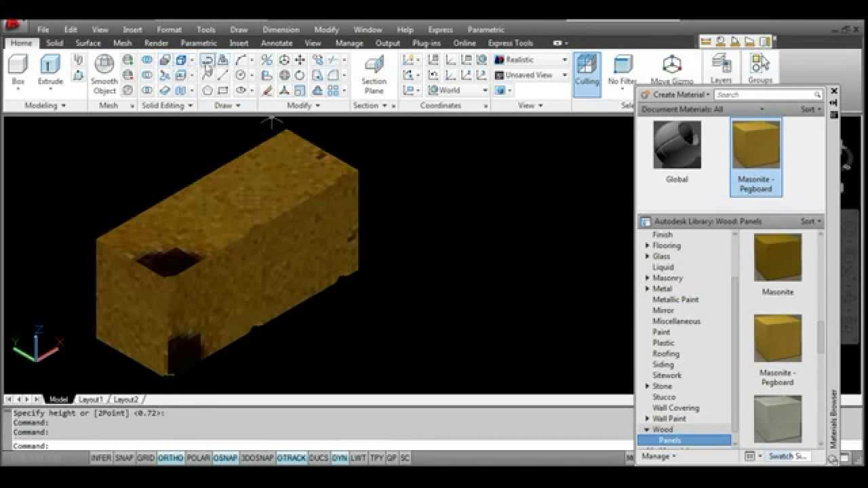Image resolution: width=868 pixels, height=488 pixels.
Task: Expand the Modeling panel flyout
Action: [45, 106]
